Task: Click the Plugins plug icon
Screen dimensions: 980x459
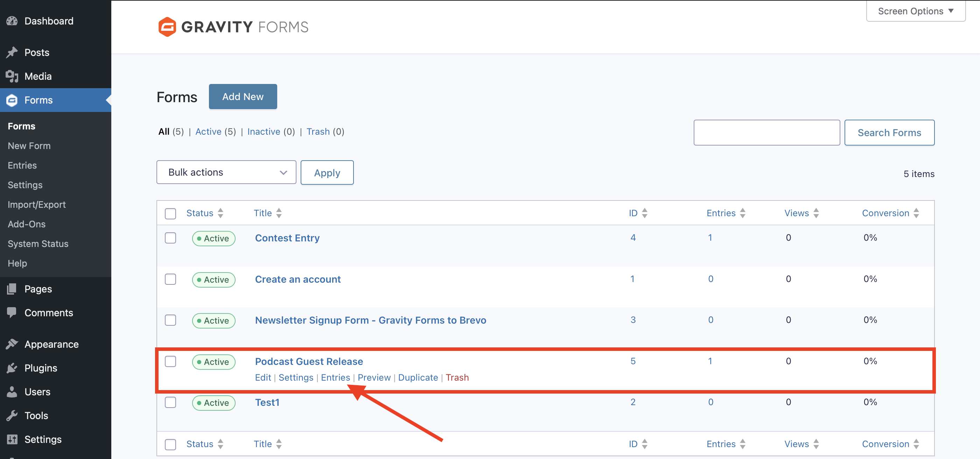Action: pyautogui.click(x=12, y=368)
